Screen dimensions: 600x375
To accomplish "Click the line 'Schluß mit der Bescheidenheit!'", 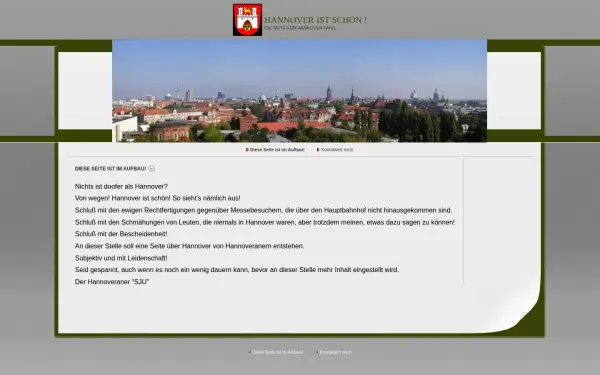I will point(121,234).
